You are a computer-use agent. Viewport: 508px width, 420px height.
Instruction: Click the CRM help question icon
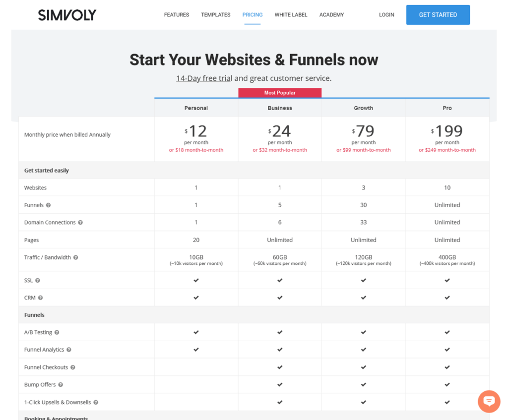coord(40,298)
